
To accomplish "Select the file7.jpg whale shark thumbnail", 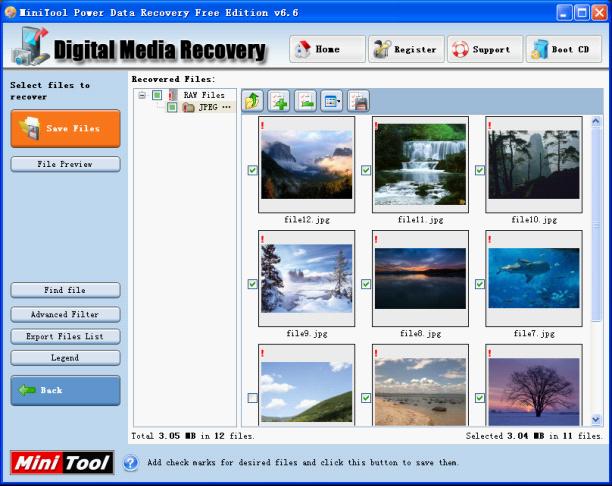I will [x=534, y=278].
